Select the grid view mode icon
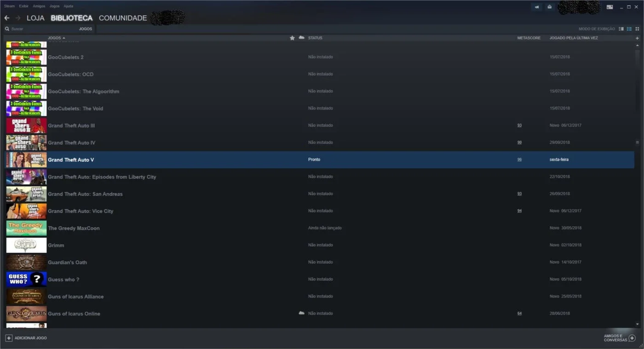644x349 pixels. click(x=637, y=29)
